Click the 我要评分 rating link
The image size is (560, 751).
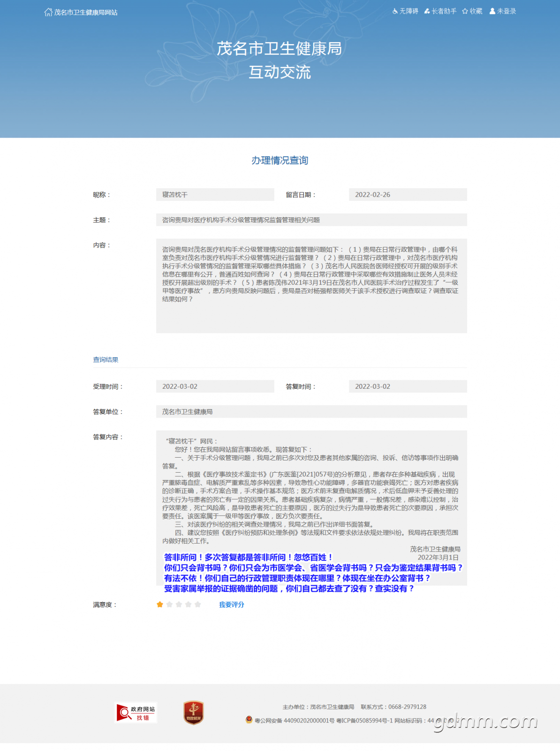tap(232, 605)
